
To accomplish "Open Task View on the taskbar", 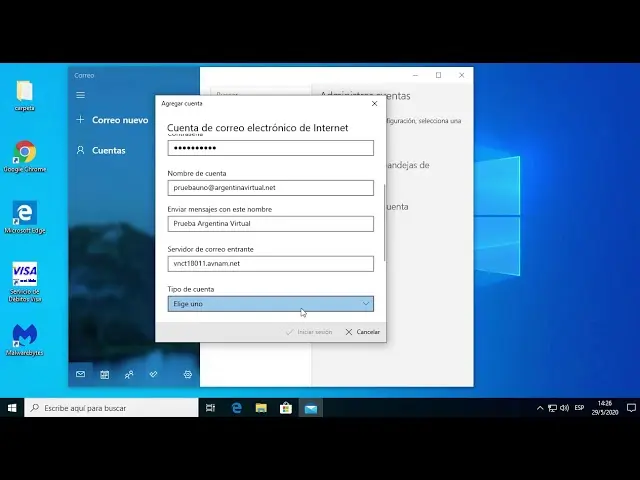I will point(211,408).
